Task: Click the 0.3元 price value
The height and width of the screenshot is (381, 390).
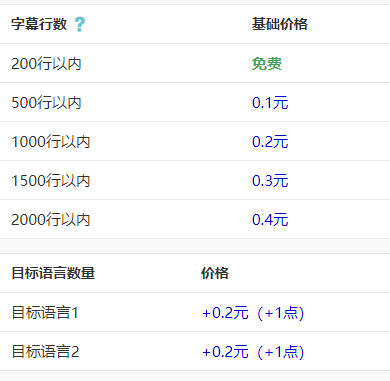Action: (x=270, y=180)
